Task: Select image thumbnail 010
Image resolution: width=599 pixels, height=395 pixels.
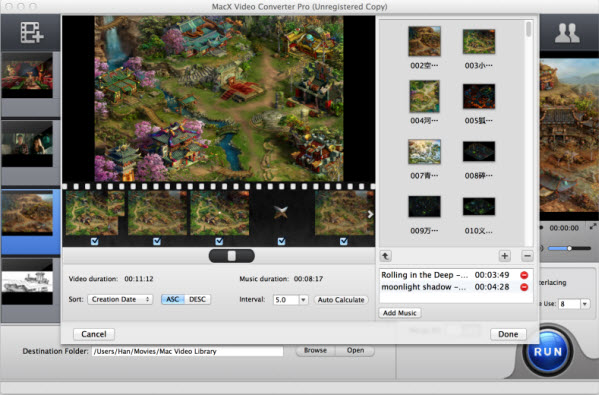Action: 479,206
